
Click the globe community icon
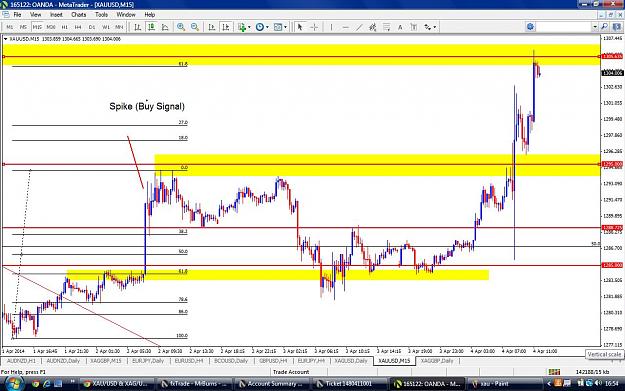(530, 27)
